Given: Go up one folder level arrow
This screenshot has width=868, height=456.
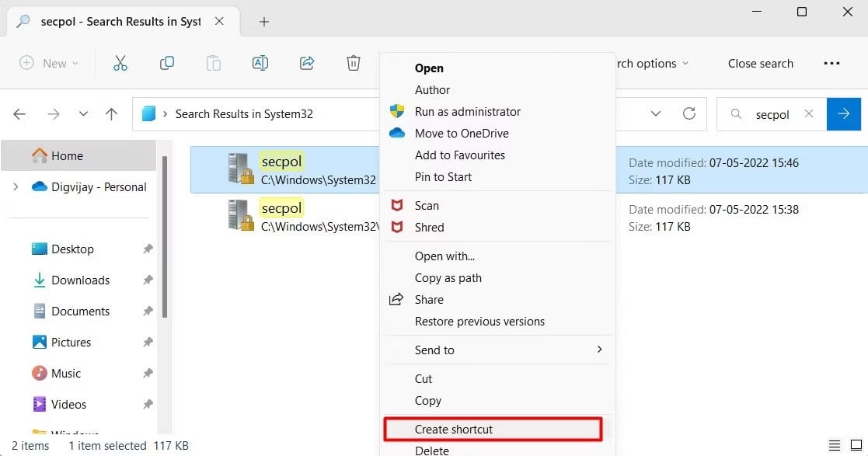Looking at the screenshot, I should 111,114.
